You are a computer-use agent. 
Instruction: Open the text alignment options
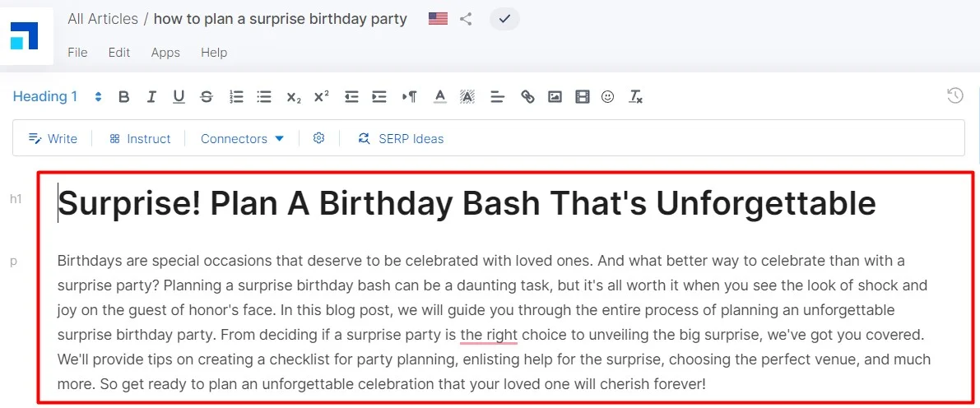tap(497, 97)
